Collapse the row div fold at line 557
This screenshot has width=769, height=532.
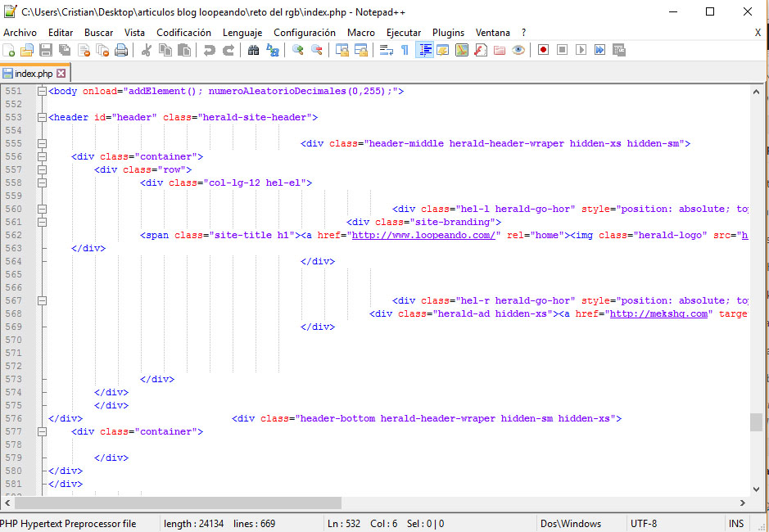(43, 169)
